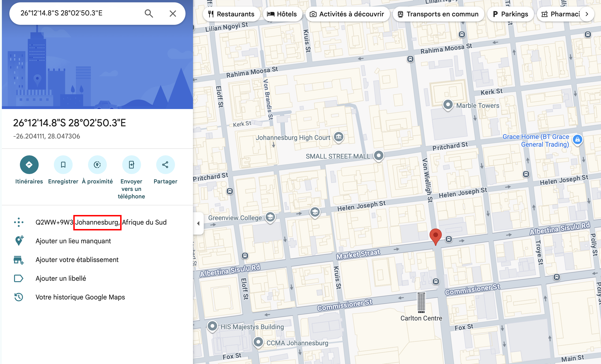Open Itinéraires directions icon
Viewport: 601px width, 364px height.
point(29,165)
